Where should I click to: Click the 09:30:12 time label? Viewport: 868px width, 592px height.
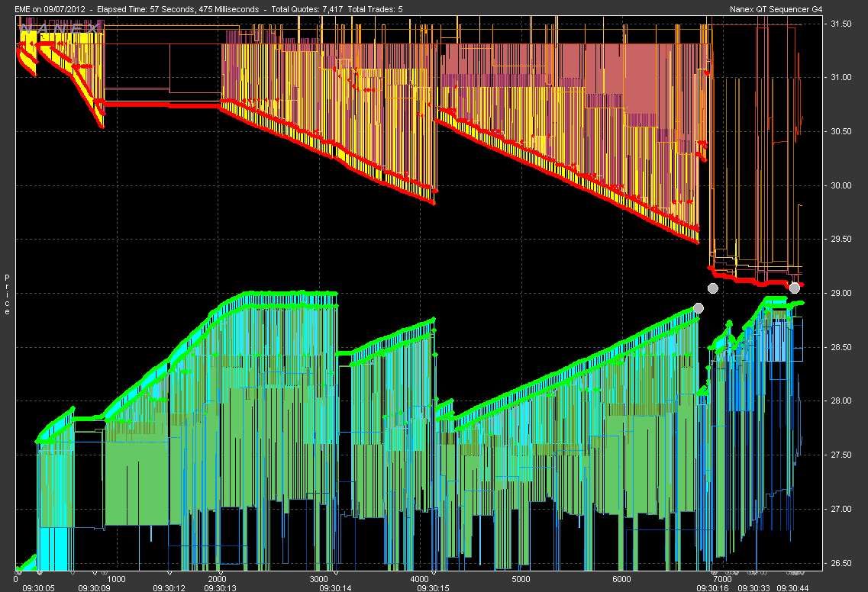pyautogui.click(x=169, y=587)
